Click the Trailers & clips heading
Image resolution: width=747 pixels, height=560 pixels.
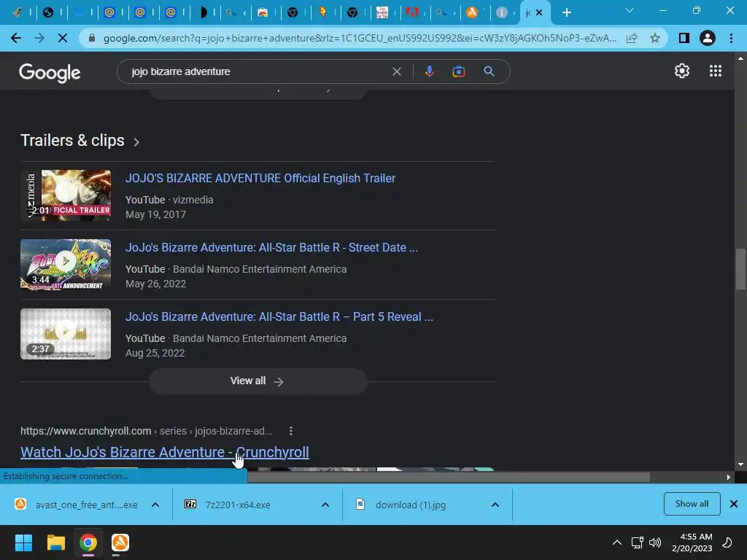coord(72,141)
